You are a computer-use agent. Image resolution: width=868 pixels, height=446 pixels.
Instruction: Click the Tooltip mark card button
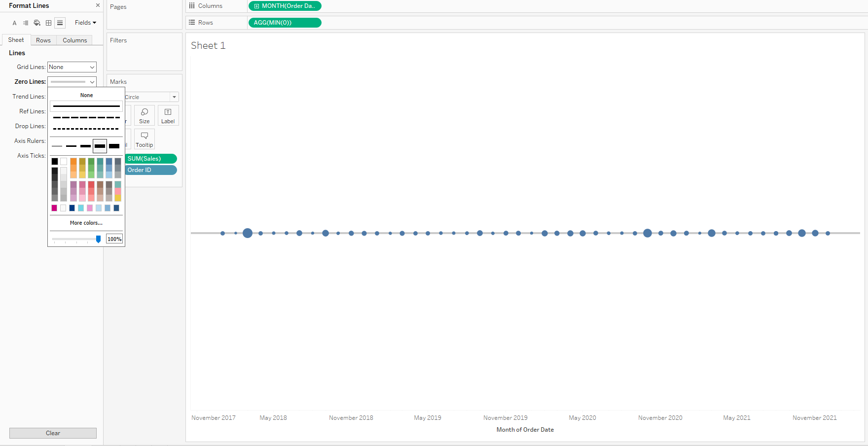point(145,139)
